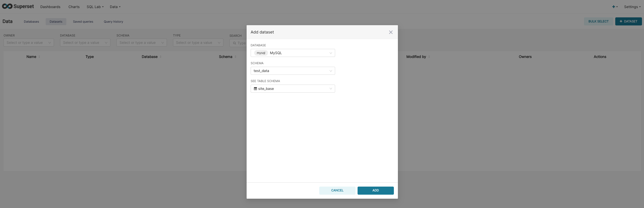Sort by Database column arrows
The width and height of the screenshot is (644, 208).
tap(161, 57)
